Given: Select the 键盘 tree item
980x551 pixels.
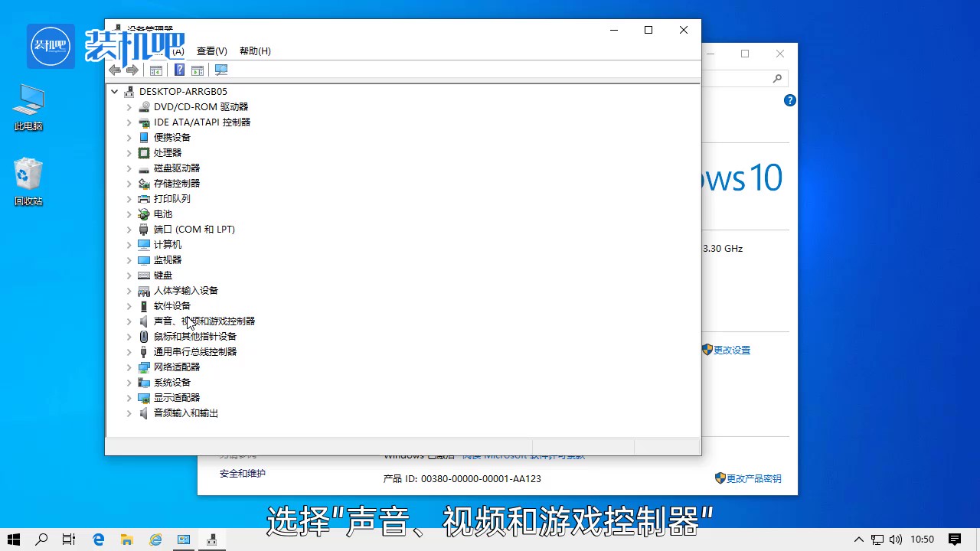Looking at the screenshot, I should pos(163,275).
